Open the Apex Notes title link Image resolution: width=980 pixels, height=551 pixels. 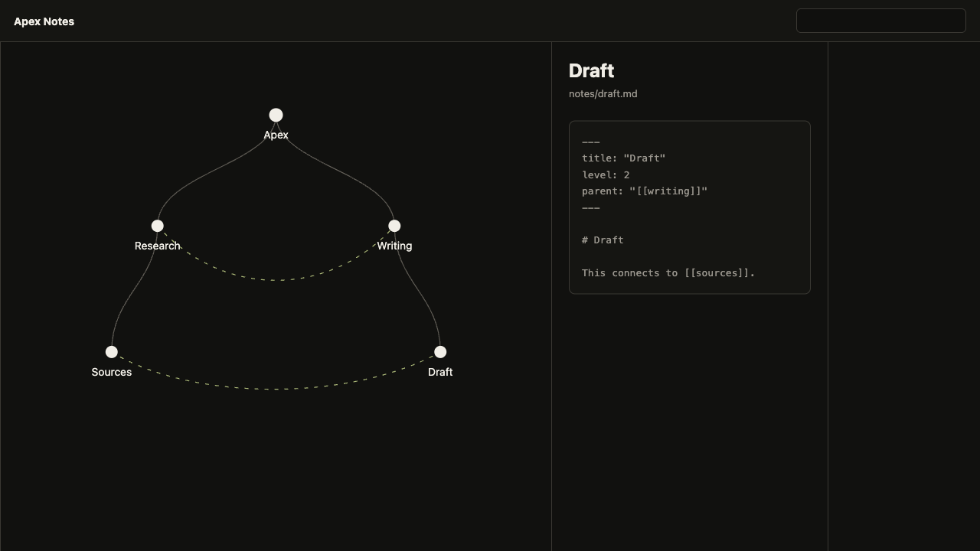(44, 21)
